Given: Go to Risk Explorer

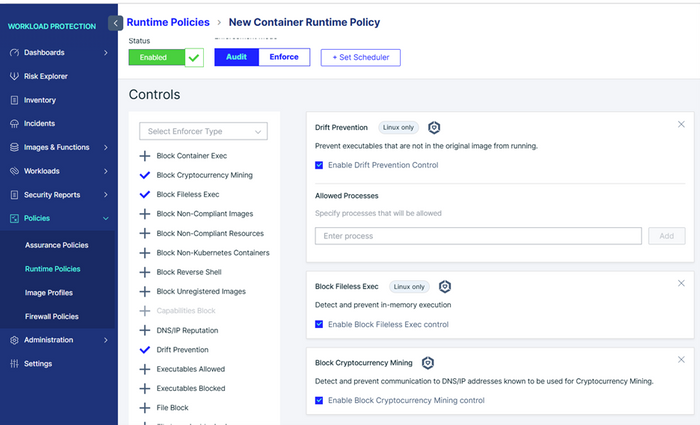Looking at the screenshot, I should tap(46, 76).
